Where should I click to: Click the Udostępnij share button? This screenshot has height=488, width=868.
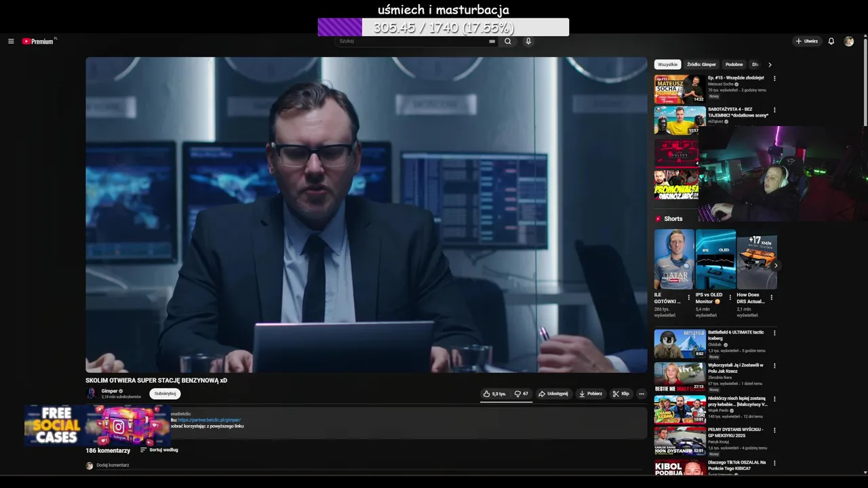coord(553,394)
